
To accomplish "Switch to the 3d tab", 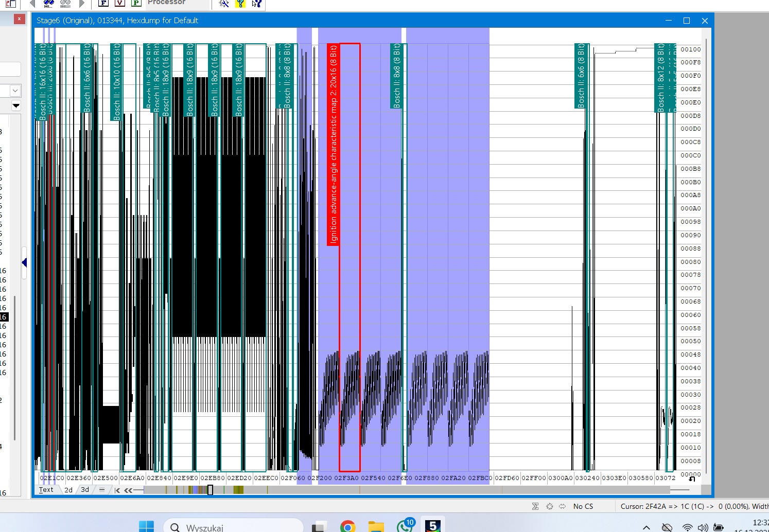I will click(x=84, y=490).
